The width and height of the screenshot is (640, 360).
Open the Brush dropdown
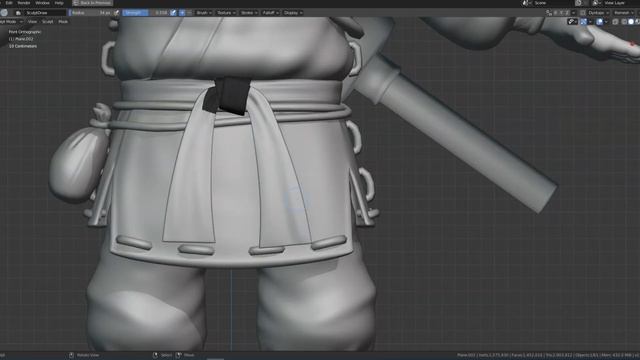(204, 13)
